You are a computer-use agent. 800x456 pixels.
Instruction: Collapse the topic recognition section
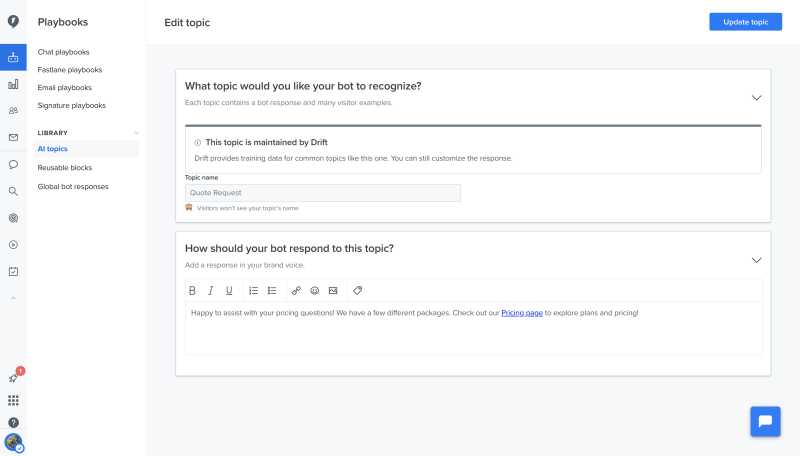click(756, 97)
